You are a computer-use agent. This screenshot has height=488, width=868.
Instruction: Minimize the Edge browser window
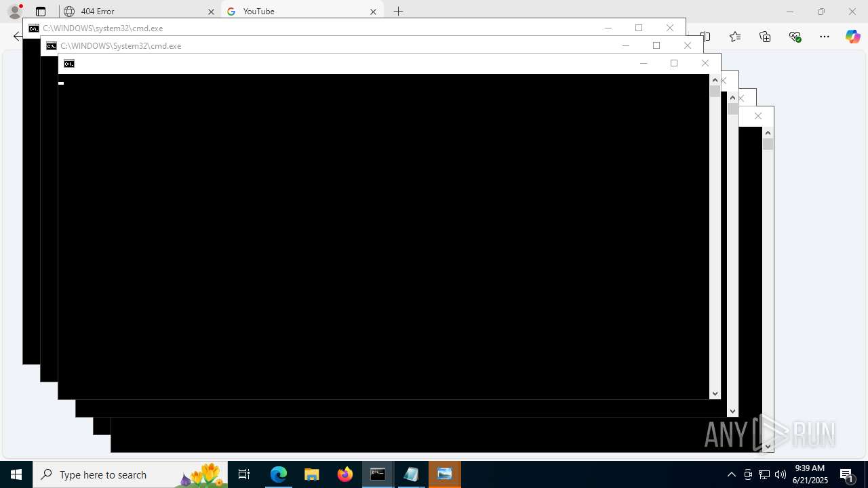(789, 12)
